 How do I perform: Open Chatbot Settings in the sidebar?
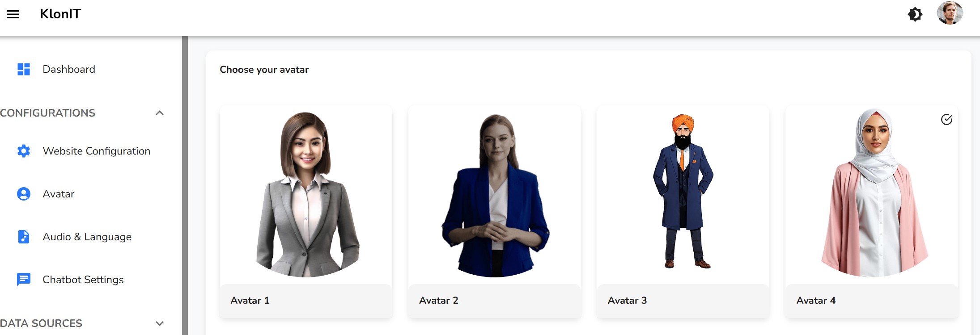click(x=83, y=280)
